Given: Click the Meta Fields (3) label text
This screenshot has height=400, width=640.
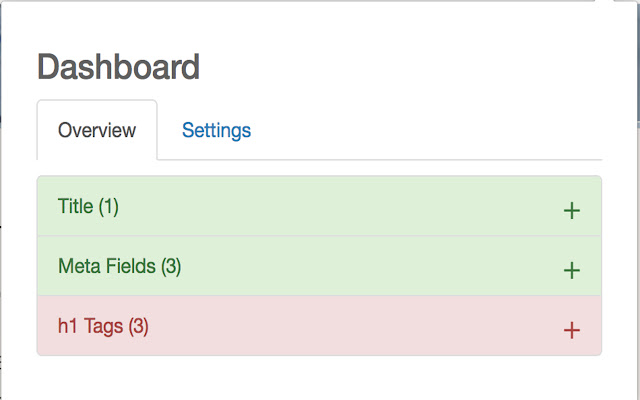Looking at the screenshot, I should (x=119, y=266).
